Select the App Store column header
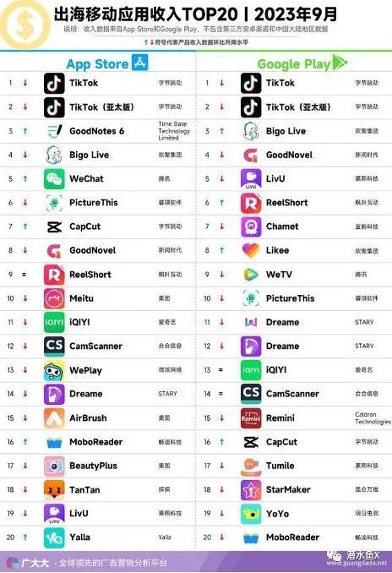The image size is (392, 573). click(107, 63)
